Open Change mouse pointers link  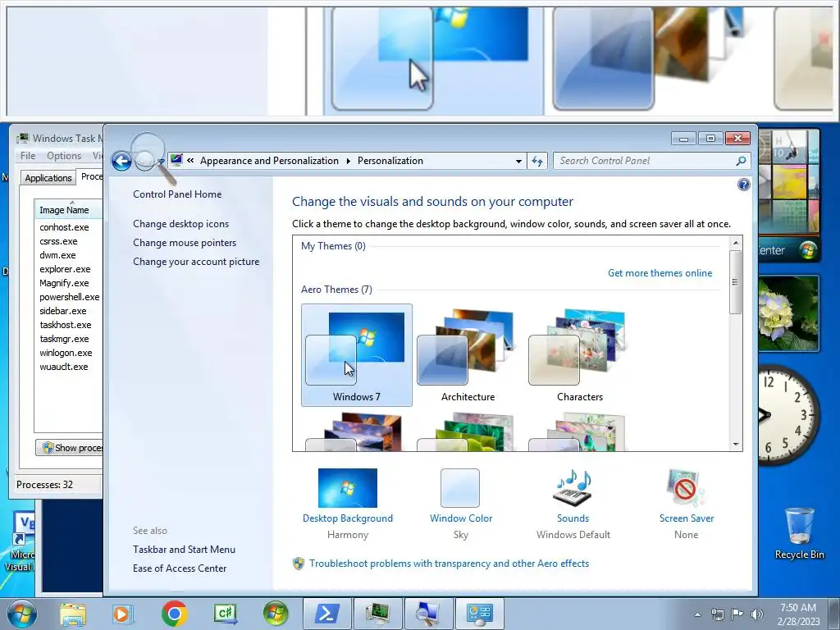(185, 243)
